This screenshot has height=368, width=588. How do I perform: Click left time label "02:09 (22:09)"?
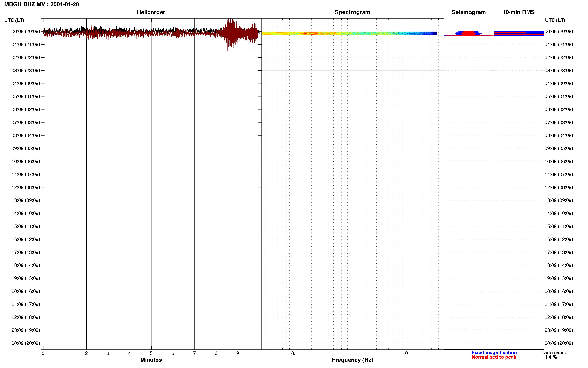(26, 57)
